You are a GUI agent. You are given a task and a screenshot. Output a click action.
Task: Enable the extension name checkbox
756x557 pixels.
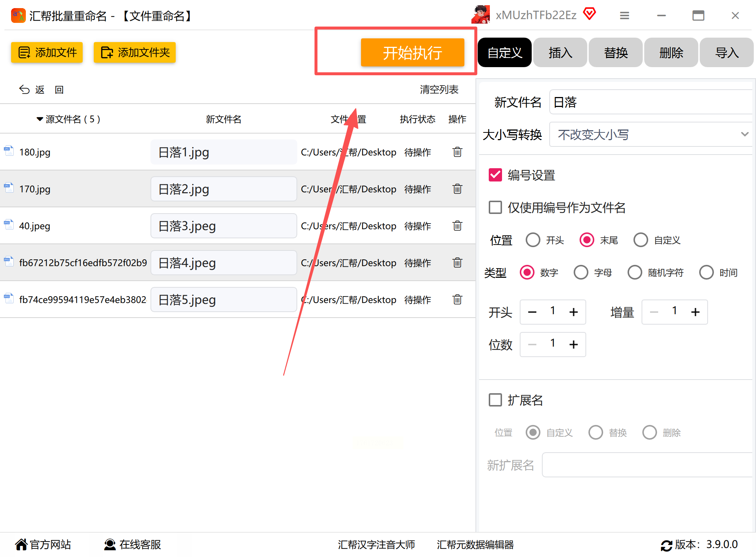[x=495, y=400]
